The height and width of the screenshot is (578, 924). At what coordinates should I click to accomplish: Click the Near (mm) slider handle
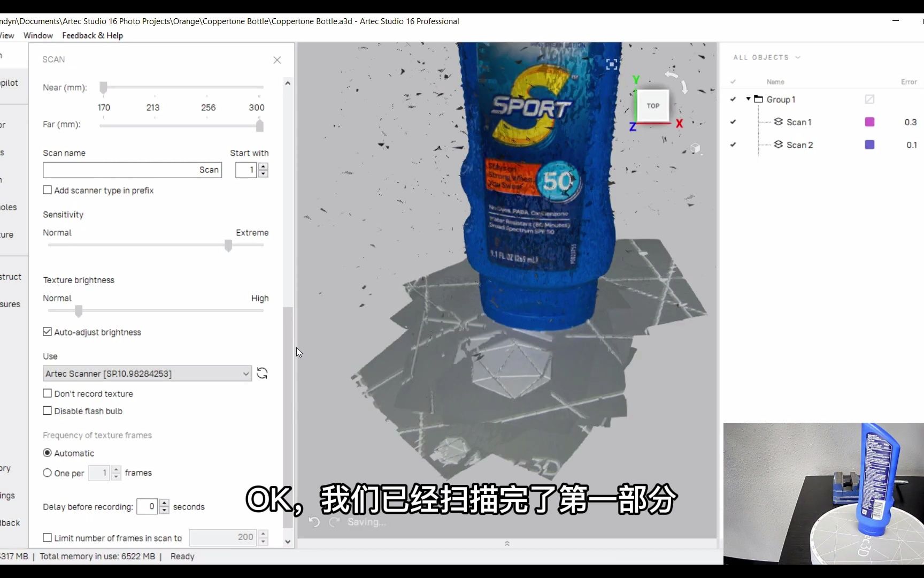pyautogui.click(x=103, y=87)
